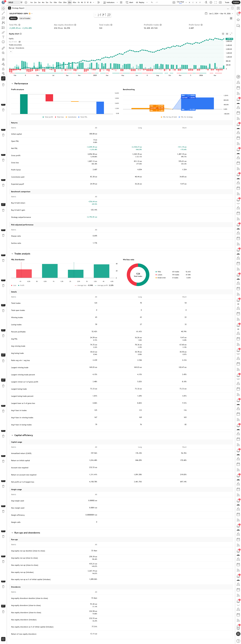Select the text annotation tool
This screenshot has width=241, height=644.
(x=3, y=37)
